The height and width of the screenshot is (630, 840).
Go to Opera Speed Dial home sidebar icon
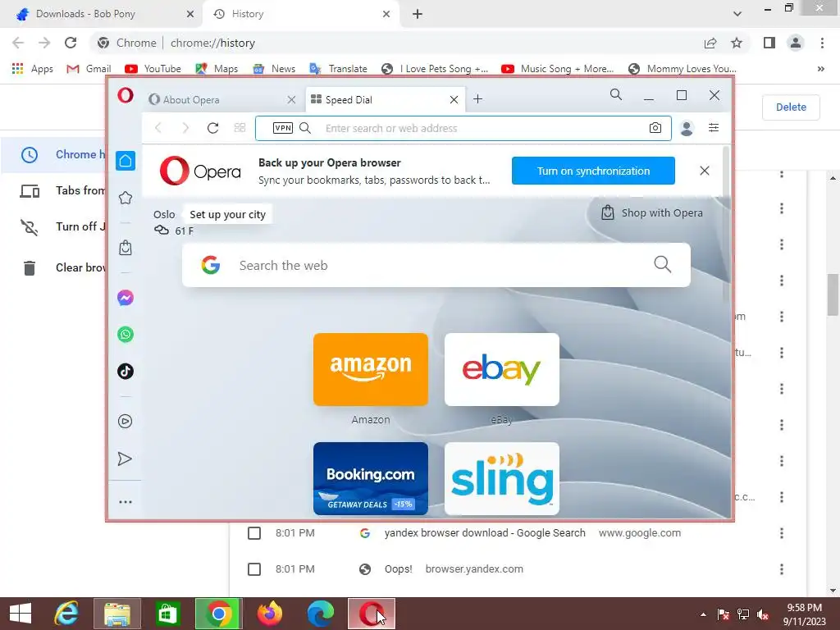[x=126, y=161]
